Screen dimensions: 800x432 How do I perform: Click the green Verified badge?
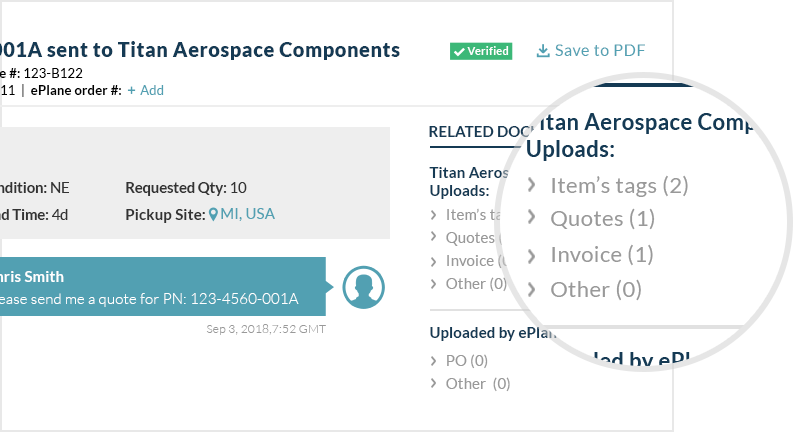click(x=481, y=51)
